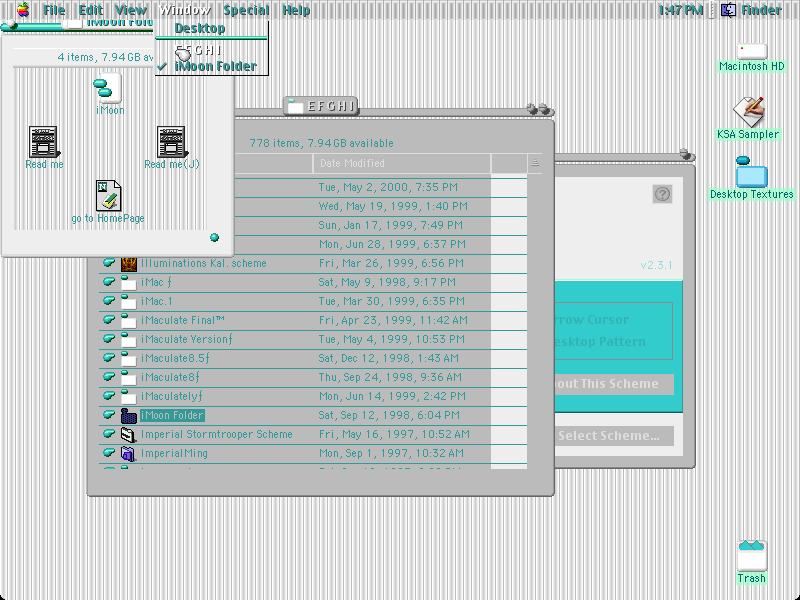
Task: Click the EFGHI window title tab
Action: tap(321, 106)
